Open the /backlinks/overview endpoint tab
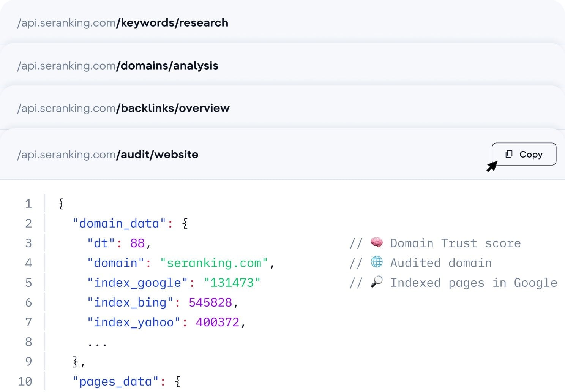 [x=282, y=108]
